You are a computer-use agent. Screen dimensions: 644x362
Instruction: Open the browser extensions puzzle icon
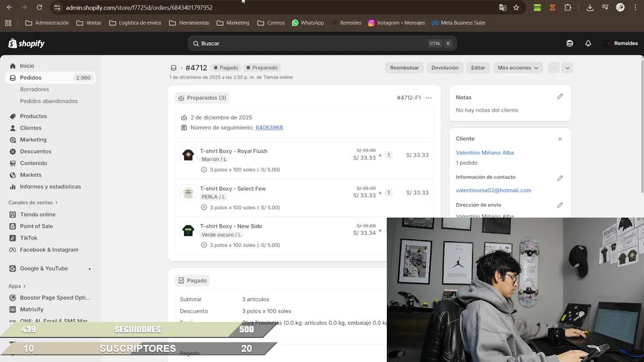[568, 8]
